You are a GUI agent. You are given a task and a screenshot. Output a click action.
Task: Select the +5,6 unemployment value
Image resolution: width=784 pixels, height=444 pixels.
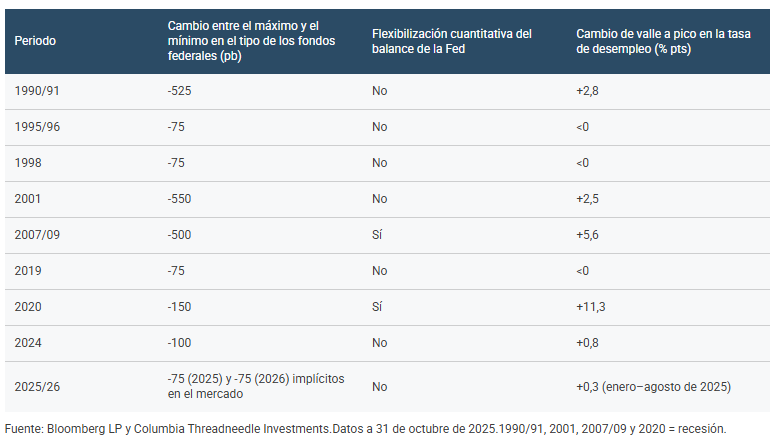(587, 235)
